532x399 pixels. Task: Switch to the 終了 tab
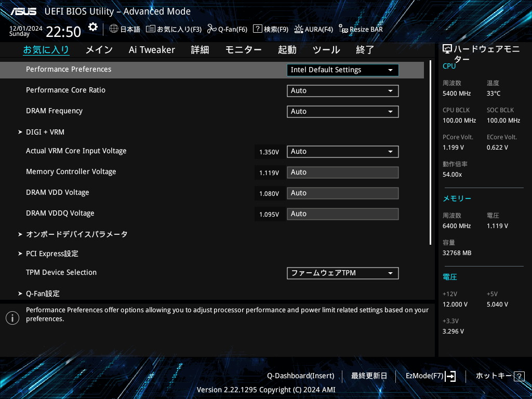click(365, 50)
